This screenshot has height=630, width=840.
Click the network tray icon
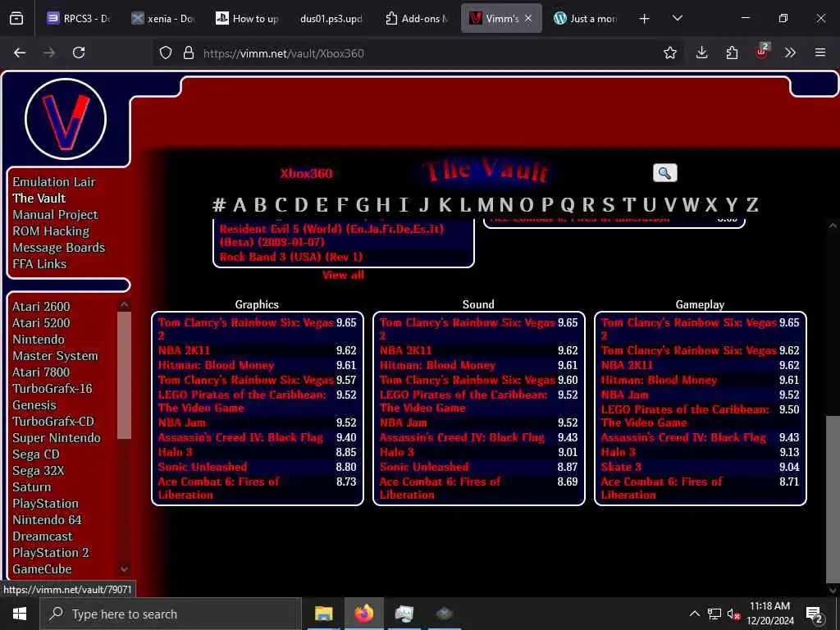coord(714,614)
